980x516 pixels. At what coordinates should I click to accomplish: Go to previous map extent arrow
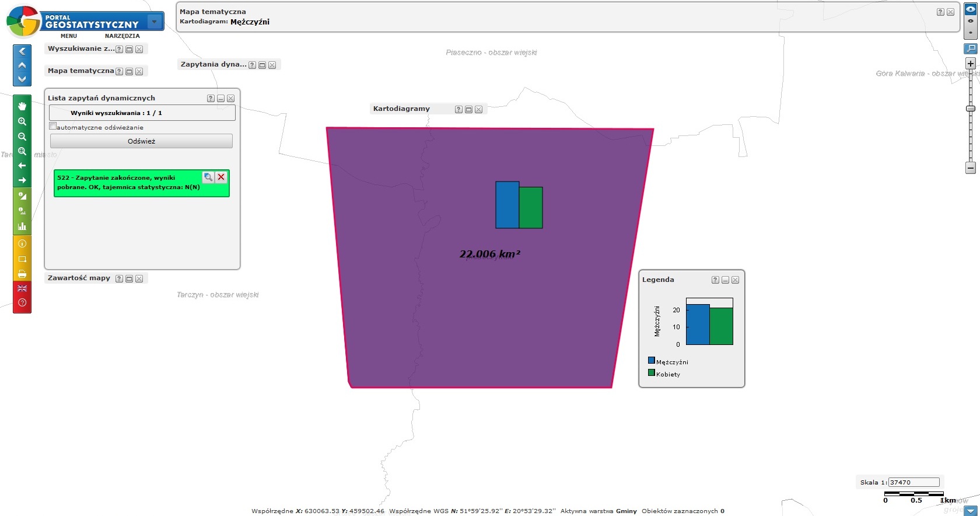(22, 166)
